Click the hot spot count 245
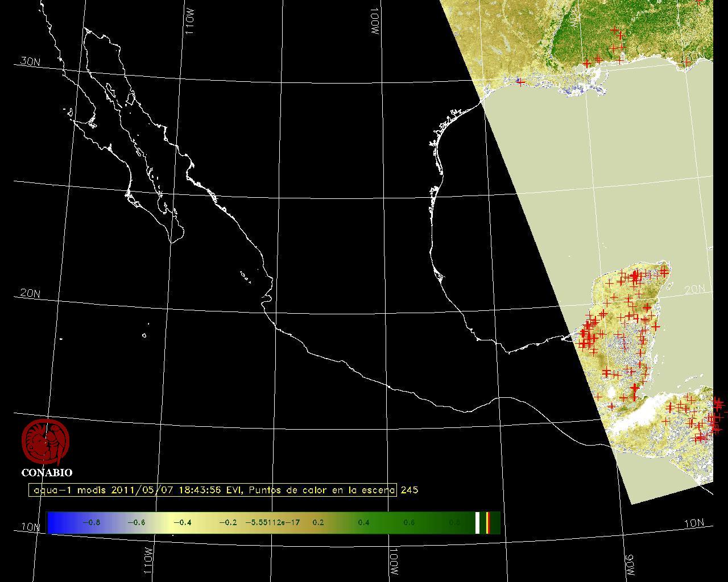The height and width of the screenshot is (582, 728). tap(409, 490)
